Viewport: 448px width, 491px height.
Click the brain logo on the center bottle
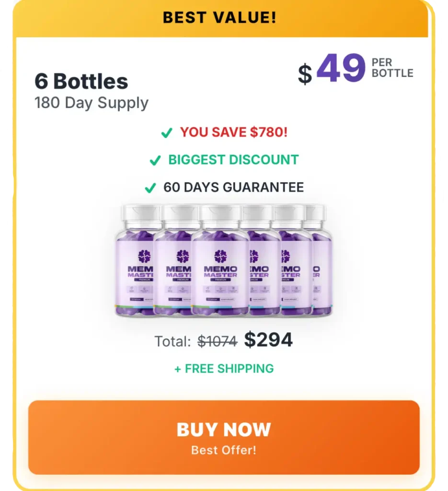click(x=220, y=256)
